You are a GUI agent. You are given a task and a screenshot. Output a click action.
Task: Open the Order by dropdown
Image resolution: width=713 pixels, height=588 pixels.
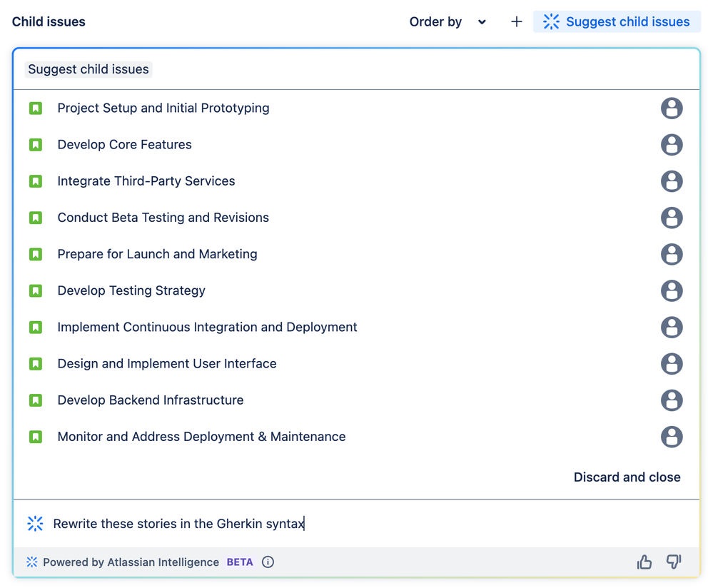(447, 21)
